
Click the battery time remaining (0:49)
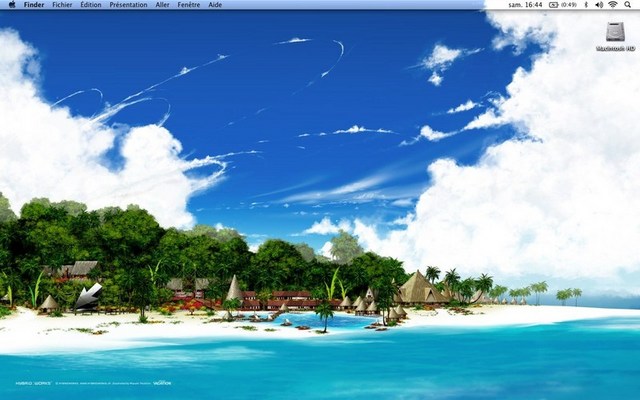(x=569, y=5)
